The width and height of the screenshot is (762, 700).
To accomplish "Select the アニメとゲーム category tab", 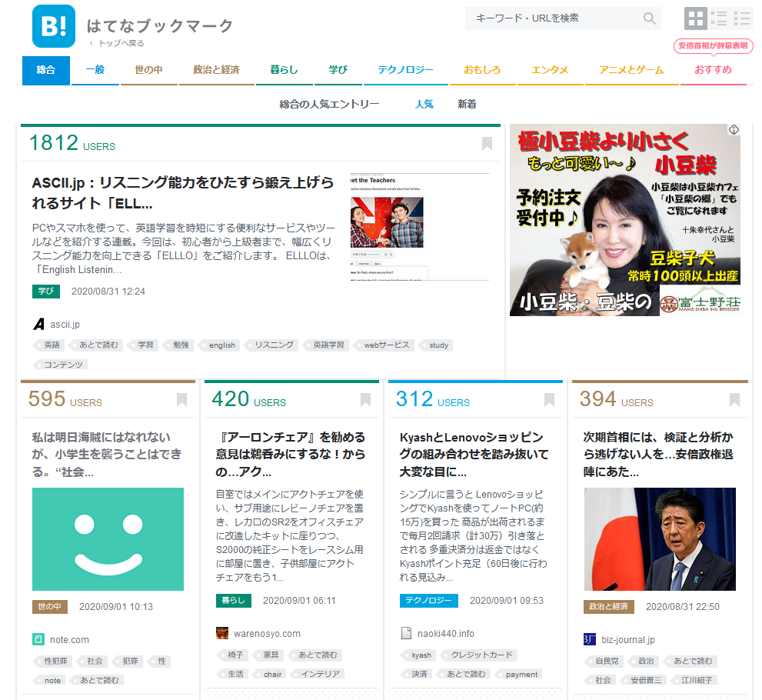I will click(x=631, y=70).
